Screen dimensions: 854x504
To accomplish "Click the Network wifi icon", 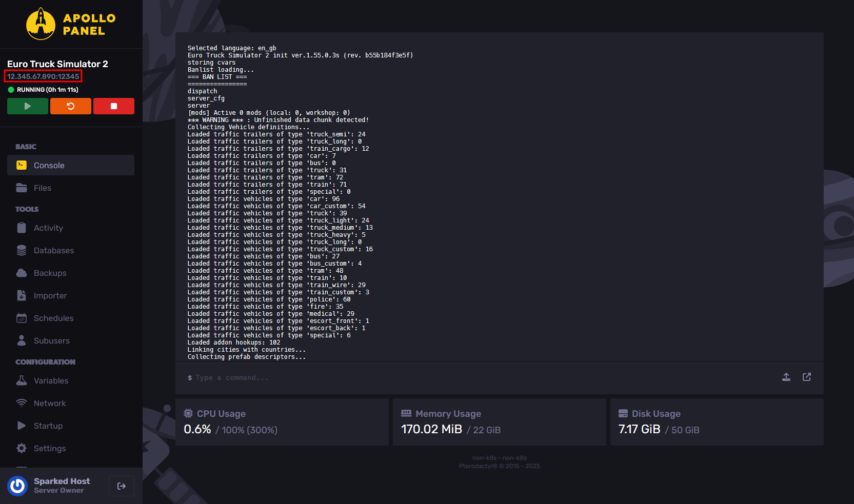I will click(22, 403).
